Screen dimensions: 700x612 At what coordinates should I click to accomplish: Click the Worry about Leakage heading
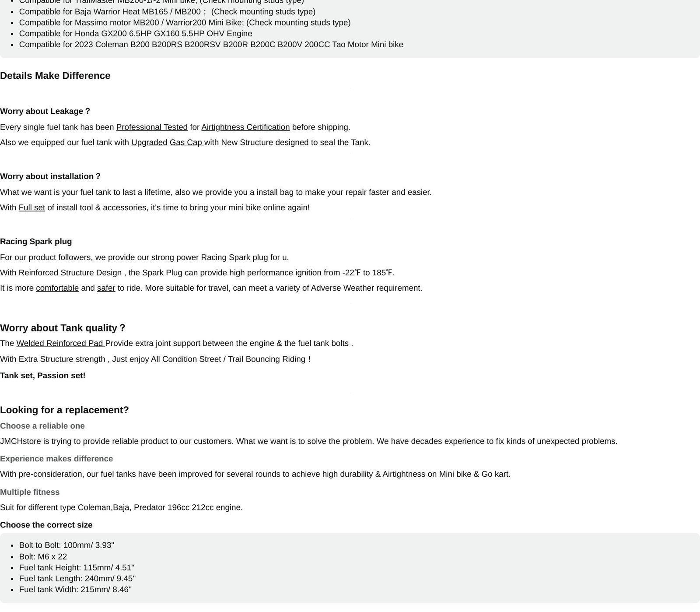(45, 112)
